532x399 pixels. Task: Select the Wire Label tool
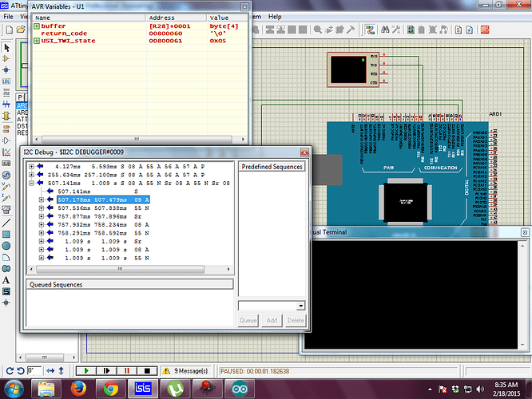tap(6, 81)
